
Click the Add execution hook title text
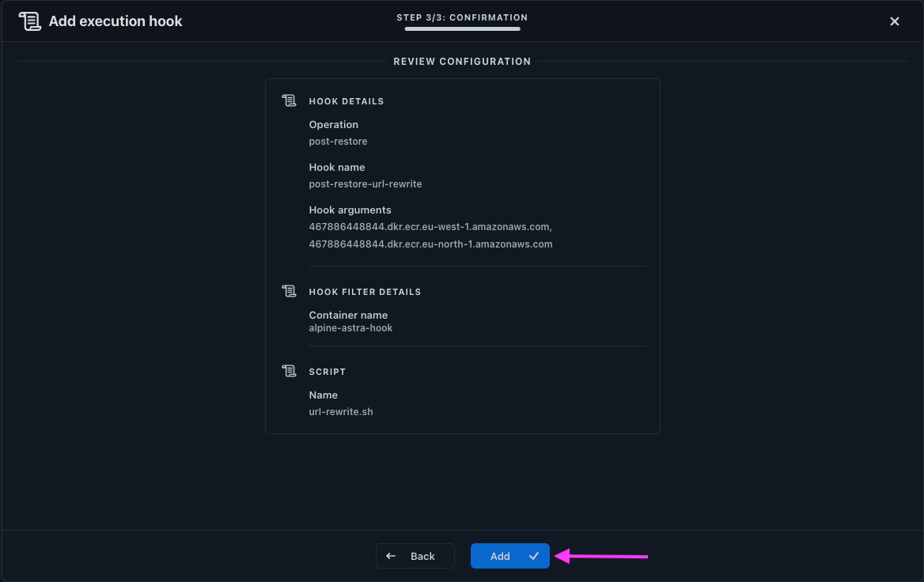(x=115, y=21)
